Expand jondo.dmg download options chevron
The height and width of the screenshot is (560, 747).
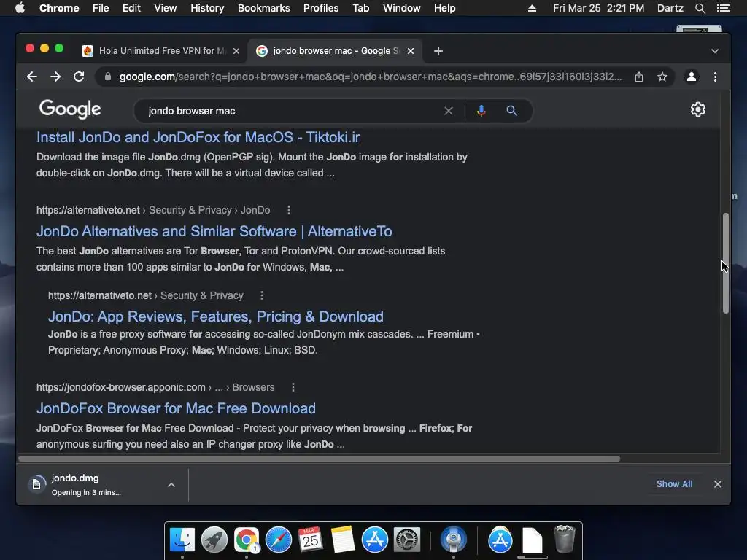(x=171, y=485)
